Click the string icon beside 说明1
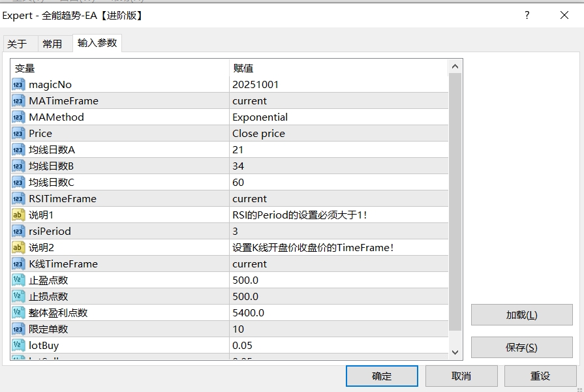 18,215
